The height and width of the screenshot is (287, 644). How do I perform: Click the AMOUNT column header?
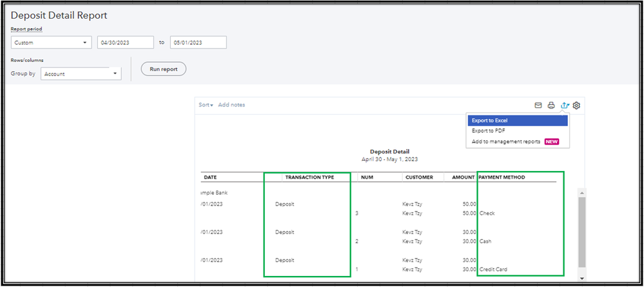463,177
